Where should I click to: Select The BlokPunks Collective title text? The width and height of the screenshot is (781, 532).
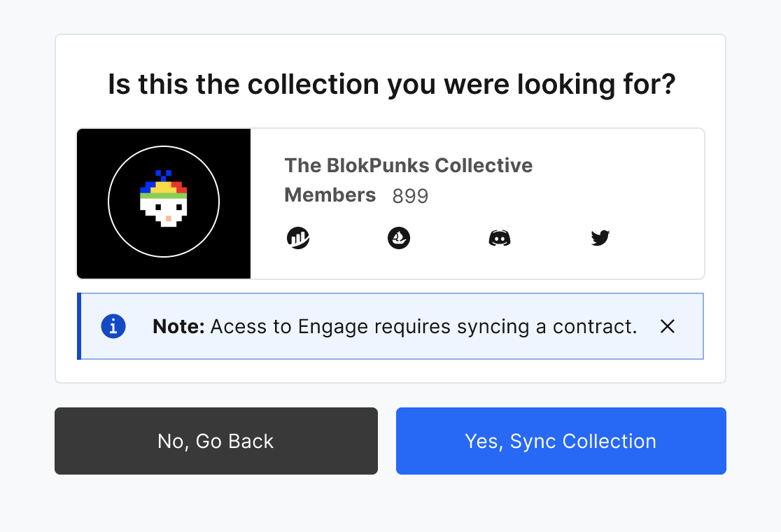(408, 166)
